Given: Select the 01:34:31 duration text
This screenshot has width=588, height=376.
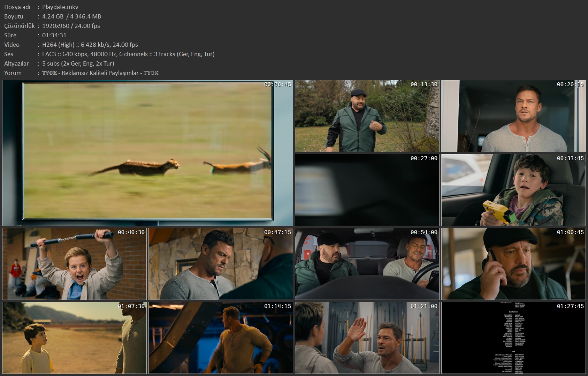Looking at the screenshot, I should point(54,35).
